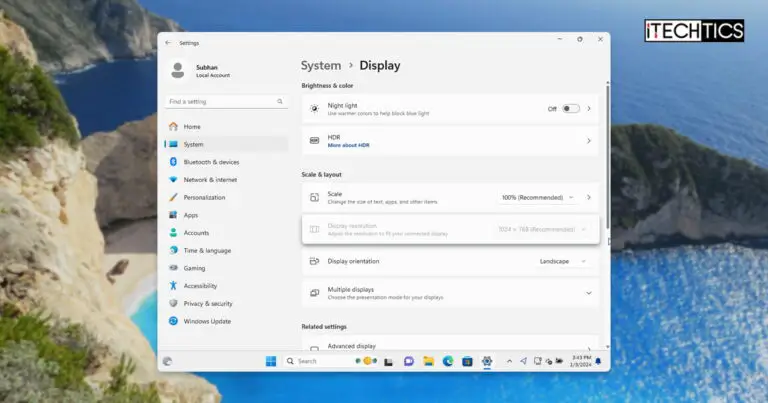
Task: Click System in the breadcrumb header
Action: point(320,66)
